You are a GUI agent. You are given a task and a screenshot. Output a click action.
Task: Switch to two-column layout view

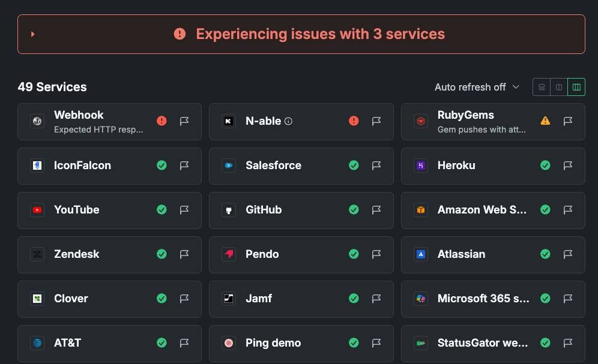coord(559,87)
